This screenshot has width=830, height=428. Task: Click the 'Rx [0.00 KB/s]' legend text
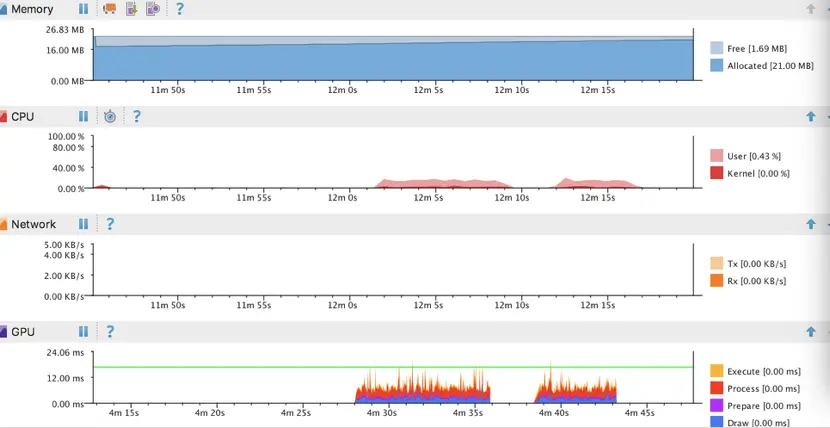pyautogui.click(x=756, y=281)
